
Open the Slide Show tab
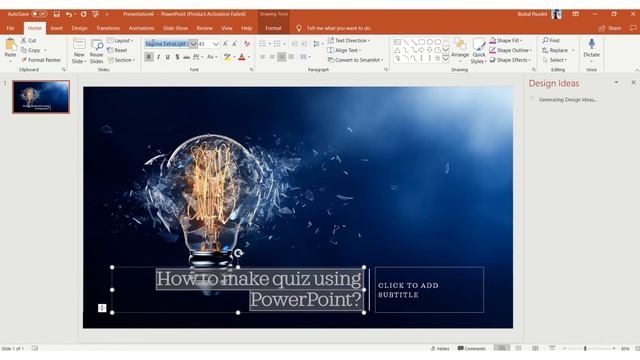tap(175, 28)
